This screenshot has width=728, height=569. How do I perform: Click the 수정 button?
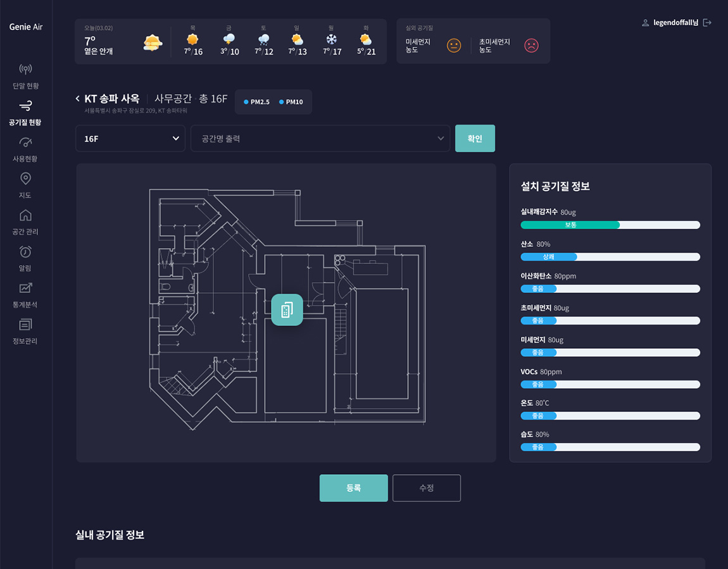pos(426,488)
